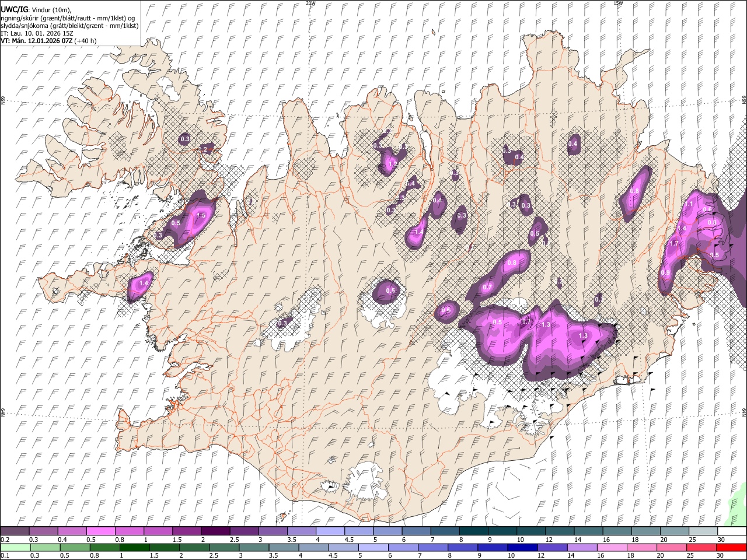
Task: Click the '1.1' precipitation value near the east coast
Action: [689, 204]
